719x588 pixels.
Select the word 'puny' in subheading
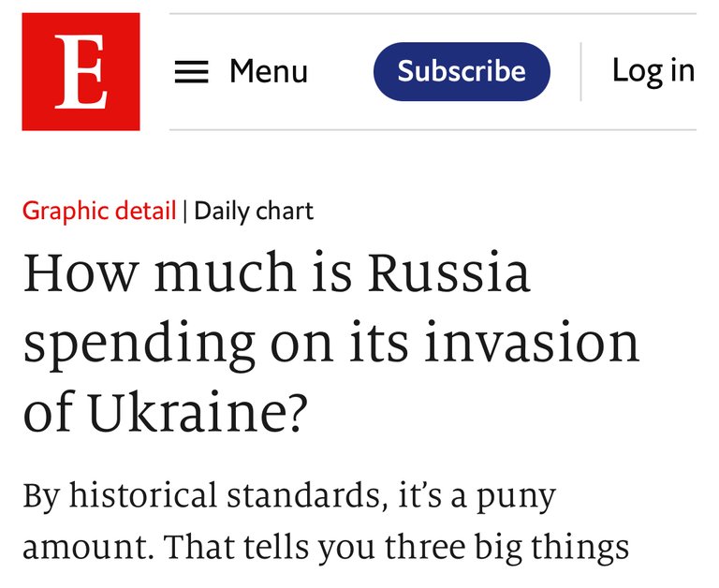[x=516, y=499]
